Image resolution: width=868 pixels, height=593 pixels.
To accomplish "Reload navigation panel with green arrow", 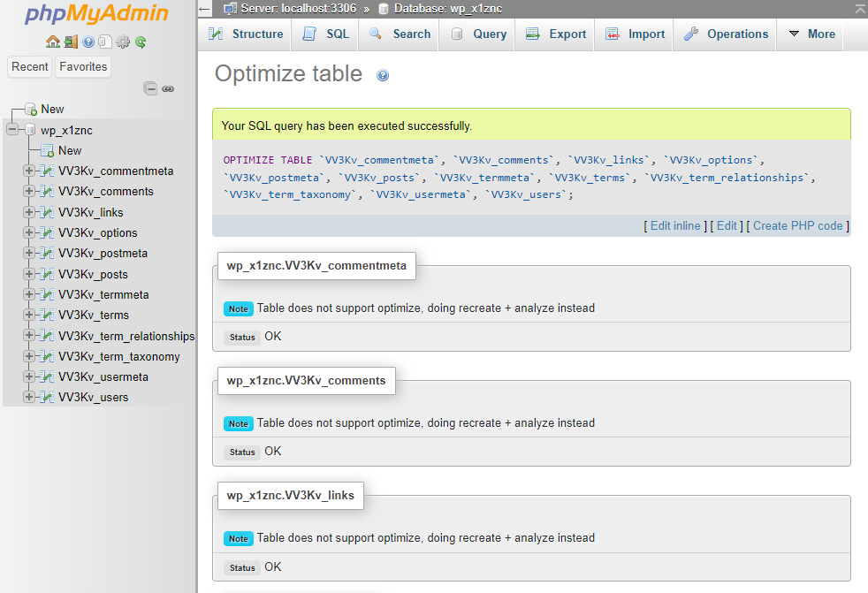I will (141, 42).
